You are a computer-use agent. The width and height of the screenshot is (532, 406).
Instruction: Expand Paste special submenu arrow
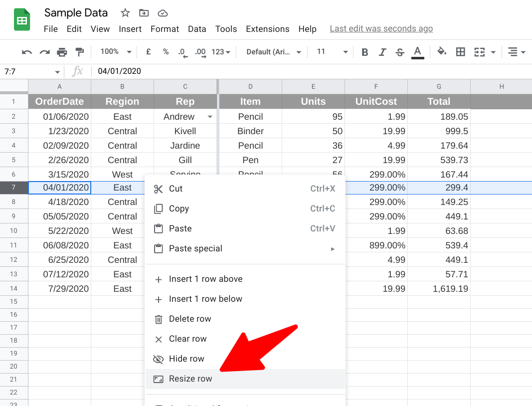333,249
